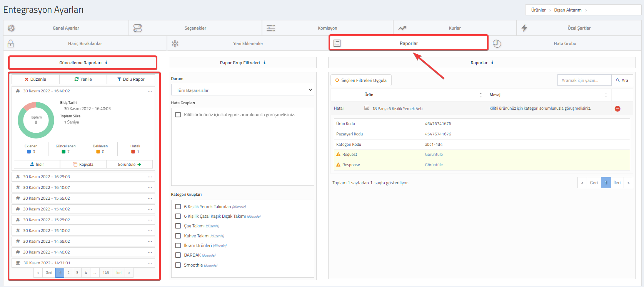Expand the 30 Kasım 2022 - 14:31:01 report
644x287 pixels.
83,263
